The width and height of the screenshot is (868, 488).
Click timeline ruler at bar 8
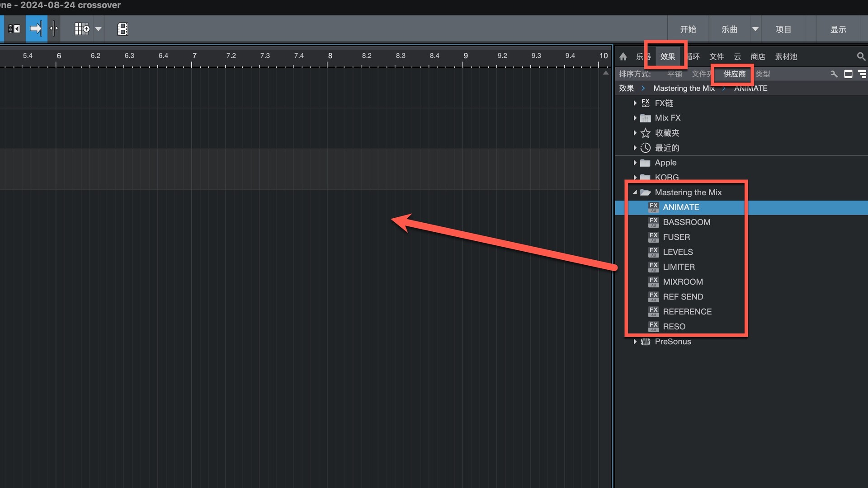pyautogui.click(x=330, y=56)
